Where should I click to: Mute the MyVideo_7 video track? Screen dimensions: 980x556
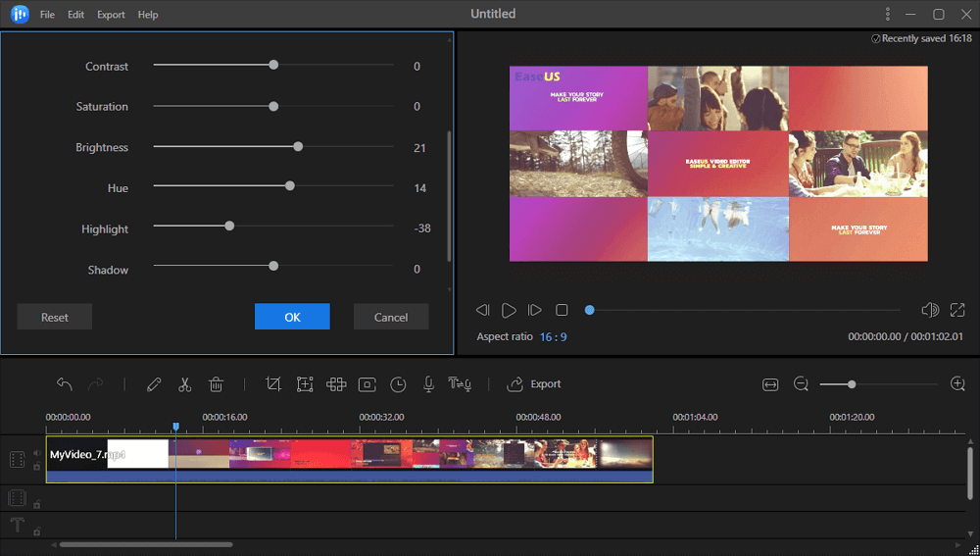(37, 453)
